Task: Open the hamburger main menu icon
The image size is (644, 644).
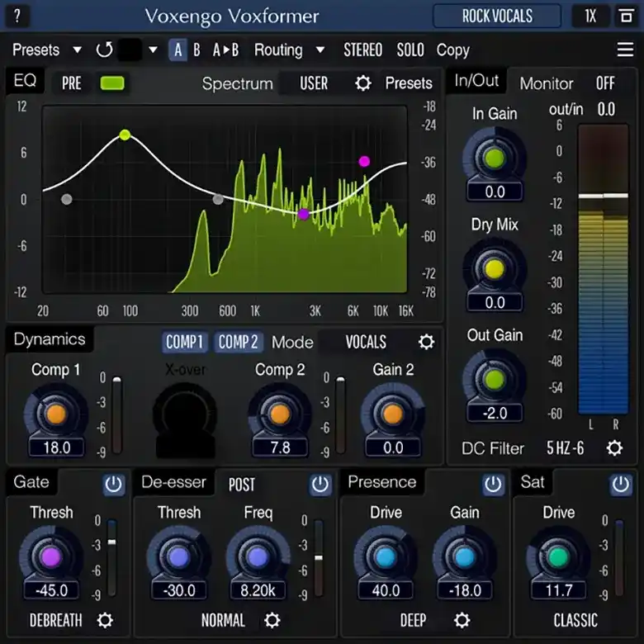Action: coord(625,50)
